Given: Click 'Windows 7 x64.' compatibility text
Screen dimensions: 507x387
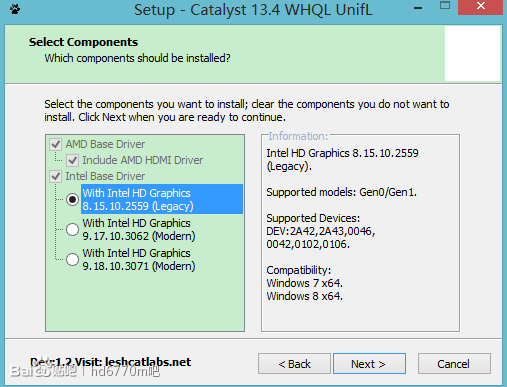Looking at the screenshot, I should point(304,283).
